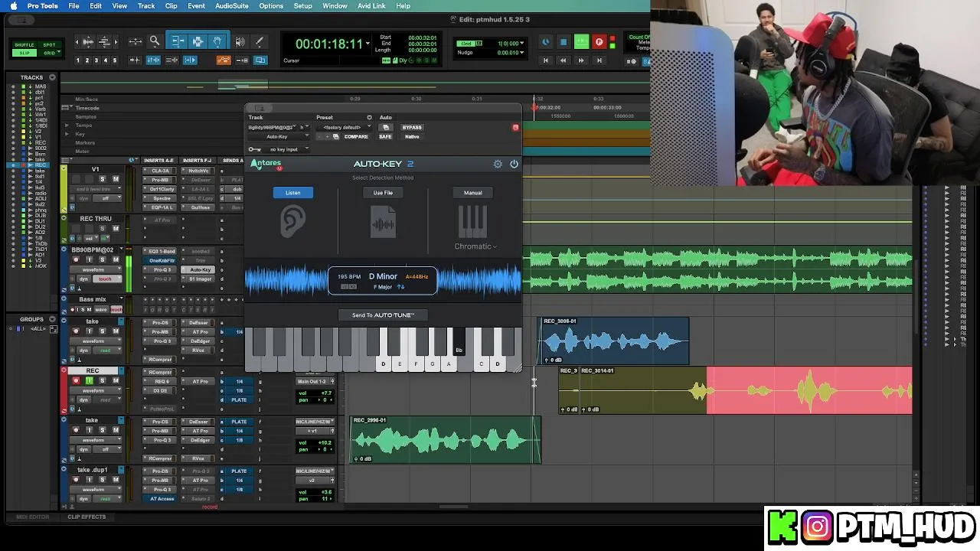Enable Spot edit mode

click(49, 45)
